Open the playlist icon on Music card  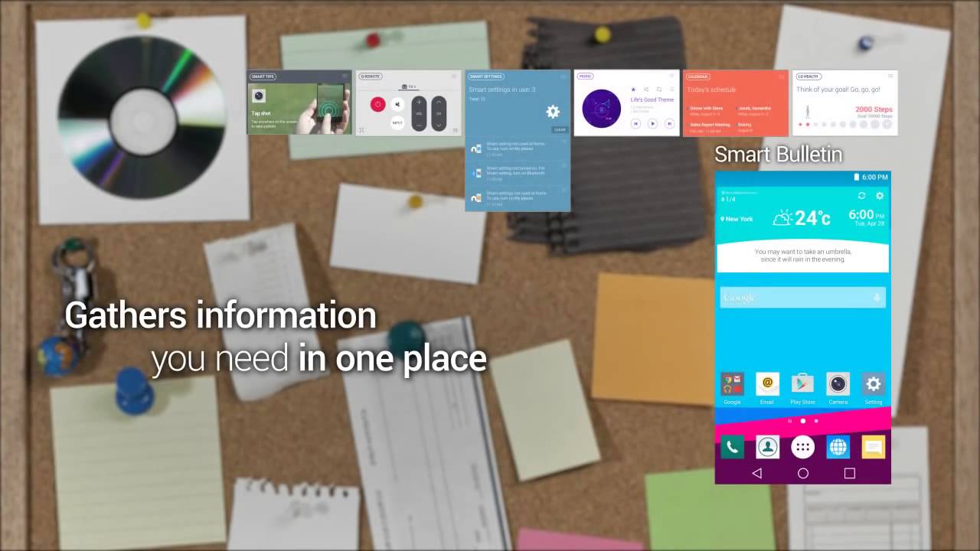tap(671, 90)
